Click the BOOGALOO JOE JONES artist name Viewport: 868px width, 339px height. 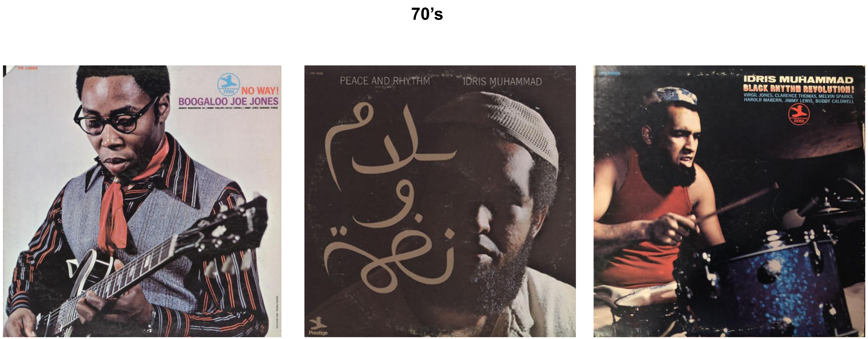click(x=228, y=102)
